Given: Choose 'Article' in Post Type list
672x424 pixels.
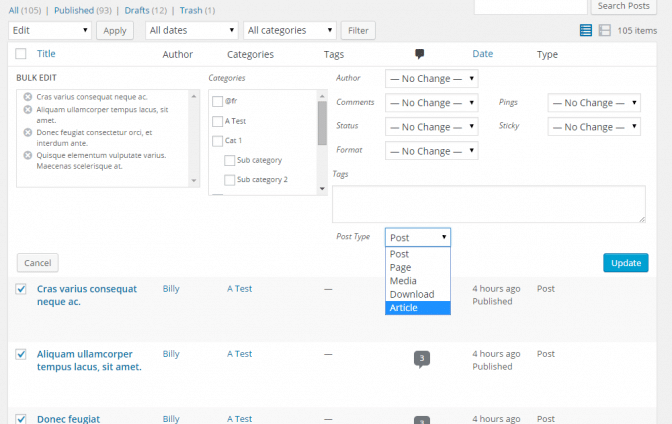Looking at the screenshot, I should tap(418, 308).
